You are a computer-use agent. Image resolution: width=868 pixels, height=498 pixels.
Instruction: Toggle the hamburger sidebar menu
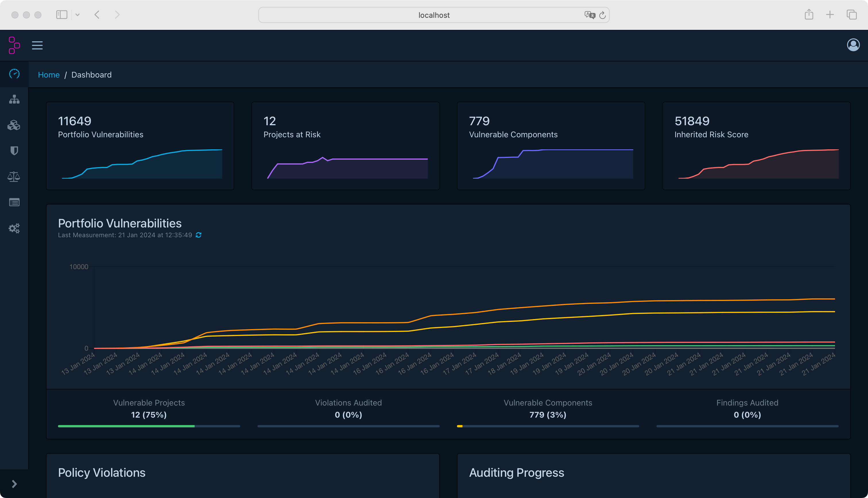(37, 45)
